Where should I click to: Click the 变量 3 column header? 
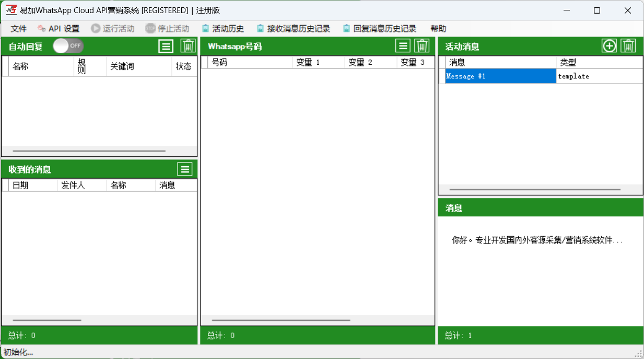pos(416,63)
